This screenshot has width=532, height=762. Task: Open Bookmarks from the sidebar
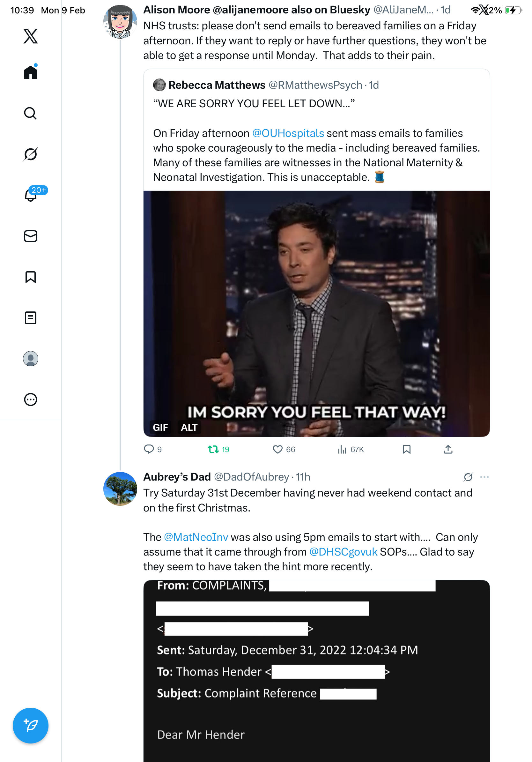[31, 277]
